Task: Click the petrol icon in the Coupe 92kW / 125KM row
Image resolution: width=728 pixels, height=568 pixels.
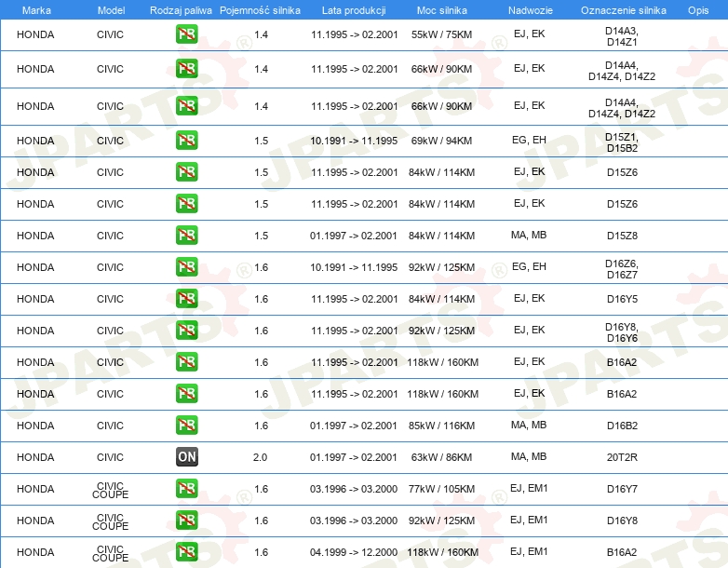Action: click(x=186, y=521)
